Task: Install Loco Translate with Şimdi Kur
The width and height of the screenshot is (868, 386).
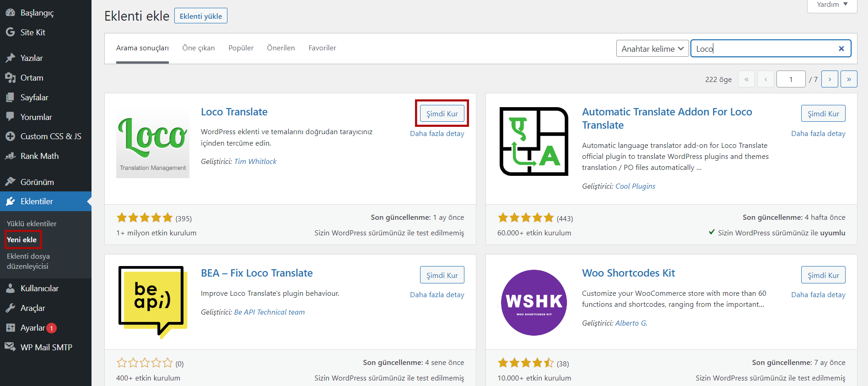Action: coord(442,114)
